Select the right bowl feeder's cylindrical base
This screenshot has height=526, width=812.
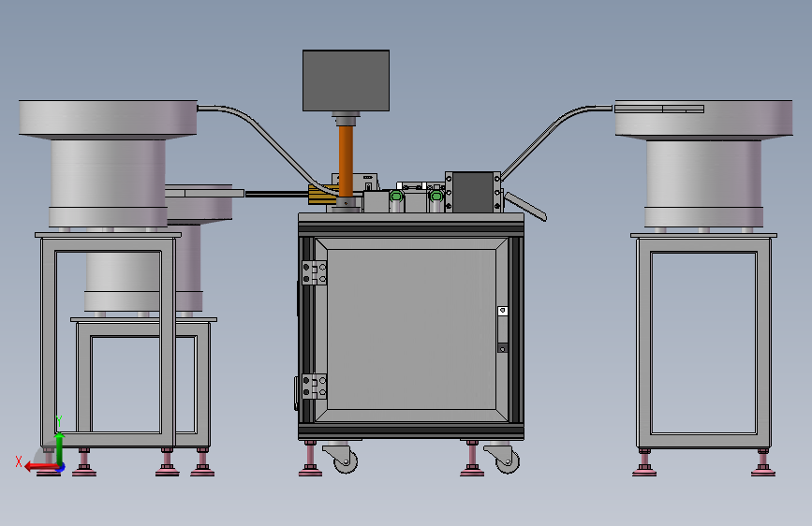tap(703, 183)
